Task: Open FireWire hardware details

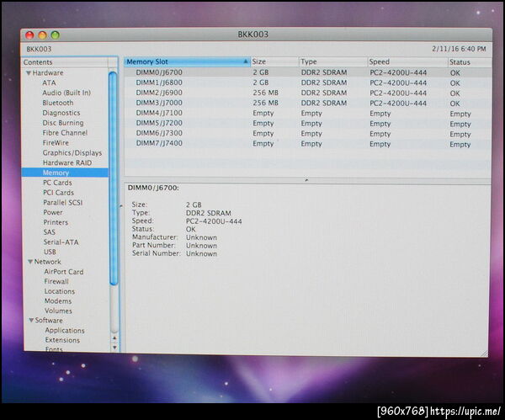Action: pyautogui.click(x=56, y=143)
